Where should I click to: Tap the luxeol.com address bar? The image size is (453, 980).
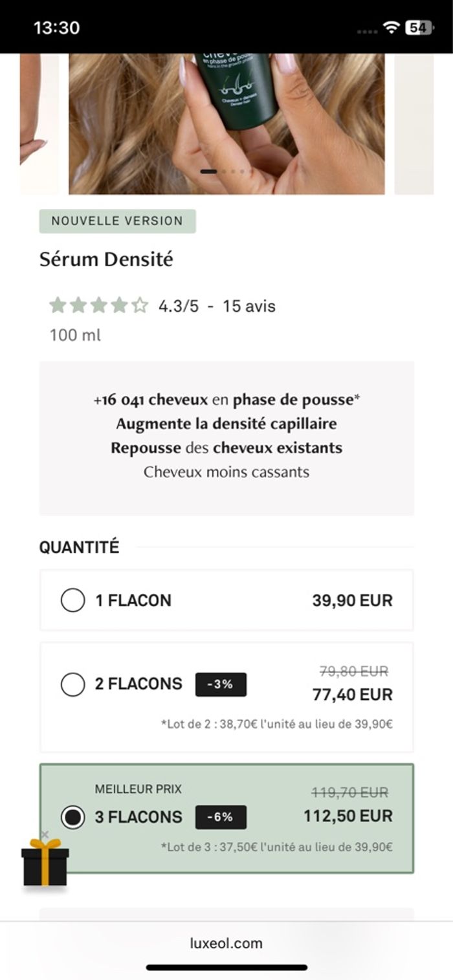click(226, 942)
